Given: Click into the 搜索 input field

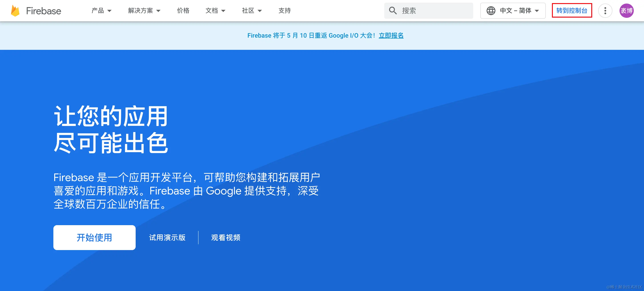Looking at the screenshot, I should click(x=435, y=11).
